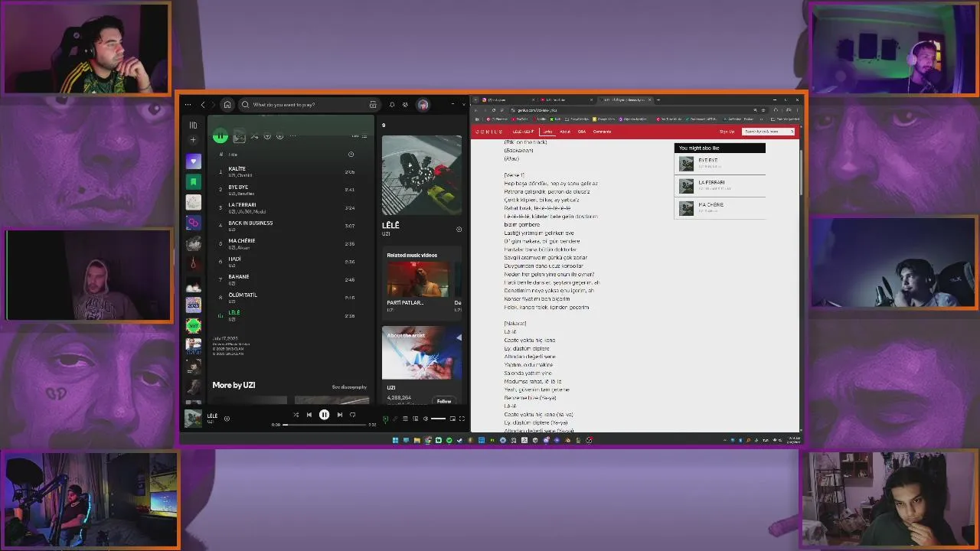The width and height of the screenshot is (980, 551).
Task: Open play queue icon
Action: coord(406,419)
